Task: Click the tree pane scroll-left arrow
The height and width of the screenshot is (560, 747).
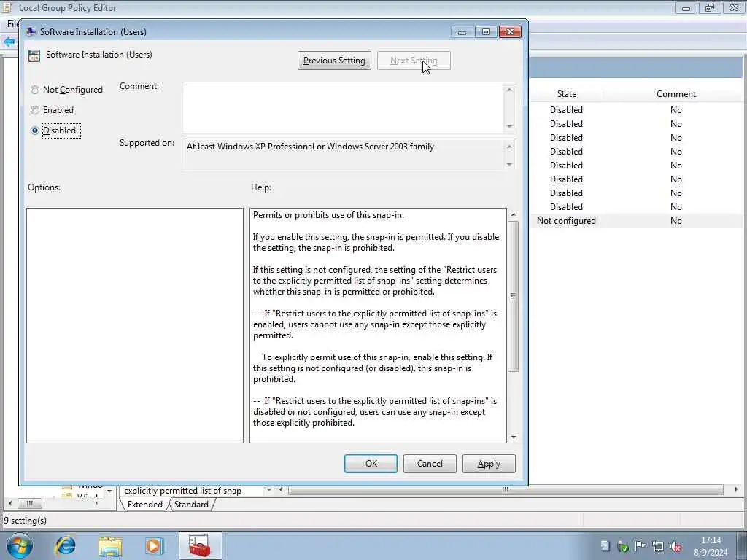Action: click(10, 503)
